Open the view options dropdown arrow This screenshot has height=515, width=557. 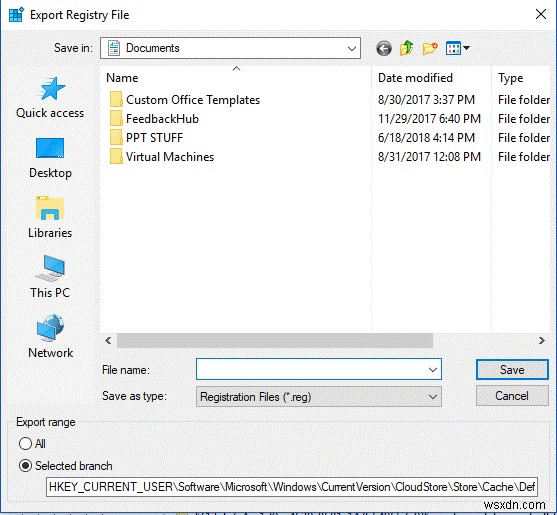point(467,48)
